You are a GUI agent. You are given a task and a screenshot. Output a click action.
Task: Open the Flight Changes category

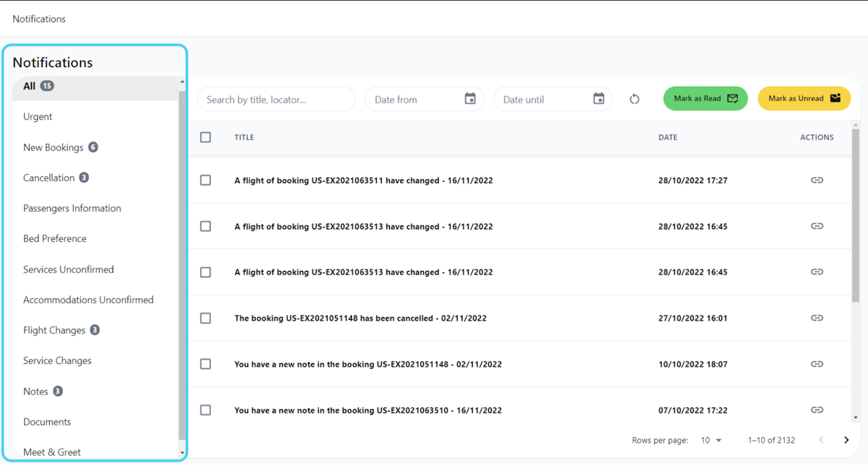[54, 330]
